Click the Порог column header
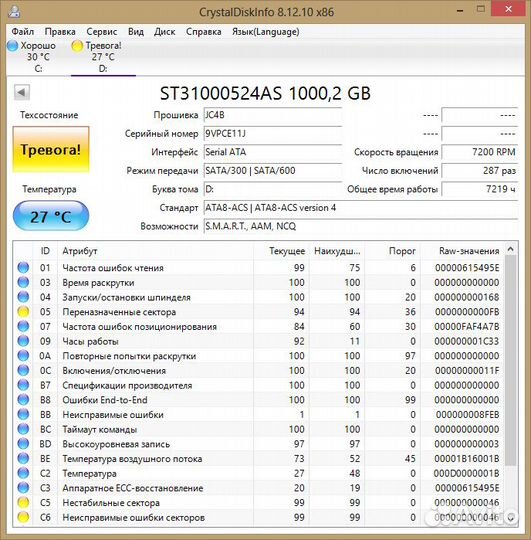The height and width of the screenshot is (540, 531). (x=393, y=251)
